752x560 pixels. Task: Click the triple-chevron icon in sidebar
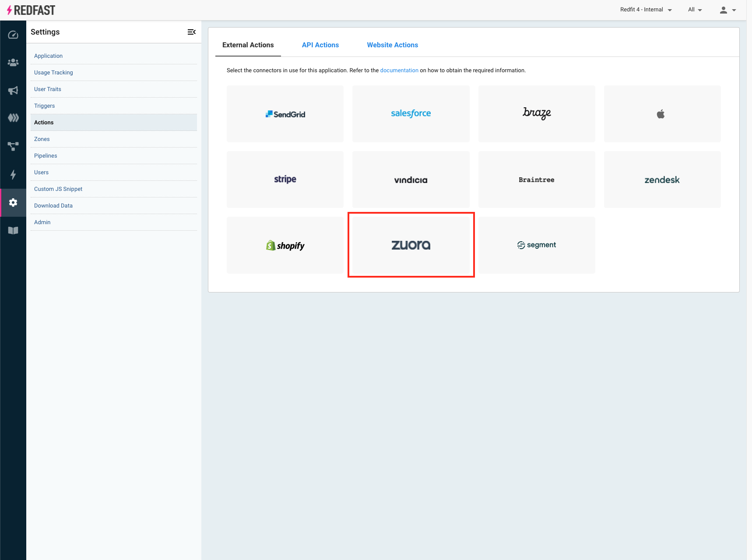coord(13,118)
